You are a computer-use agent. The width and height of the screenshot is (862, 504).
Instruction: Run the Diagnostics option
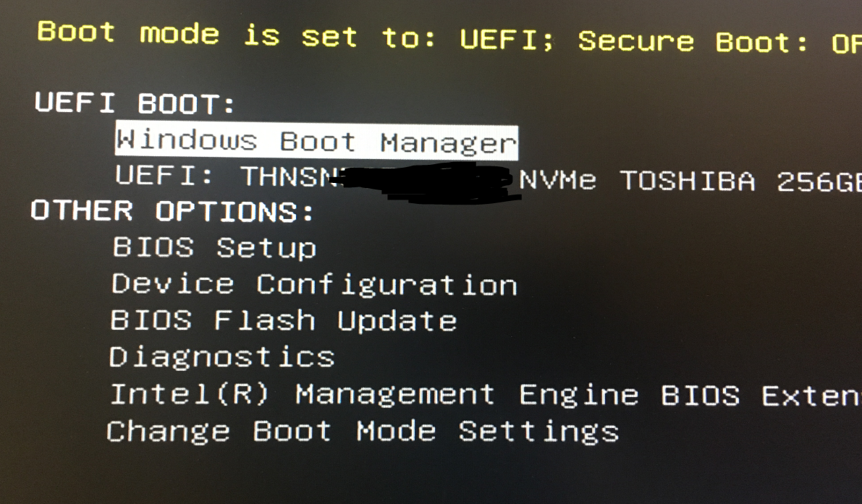pos(221,357)
